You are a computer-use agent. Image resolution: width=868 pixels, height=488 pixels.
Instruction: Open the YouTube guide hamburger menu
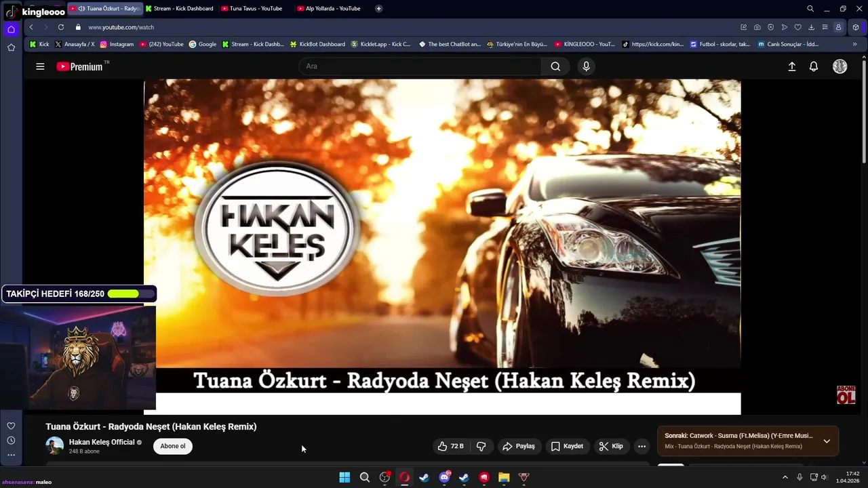tap(40, 66)
